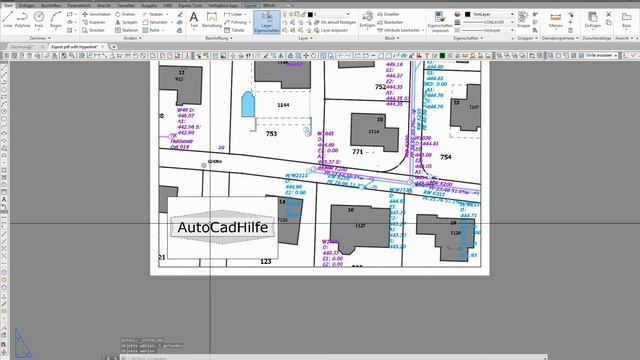The height and width of the screenshot is (360, 640).
Task: Open Layereigenschaften manager
Action: coord(267,22)
